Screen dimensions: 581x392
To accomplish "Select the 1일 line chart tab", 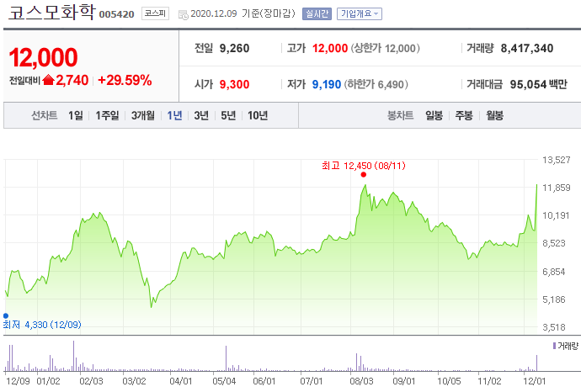I will point(76,115).
